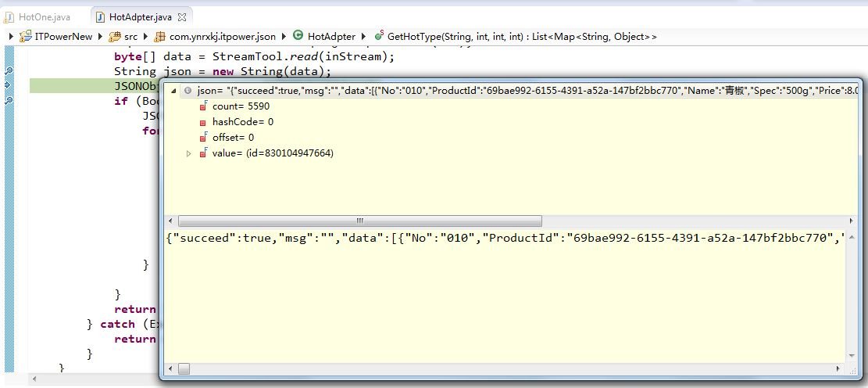Click the HotAdpter.java file icon

(100, 17)
